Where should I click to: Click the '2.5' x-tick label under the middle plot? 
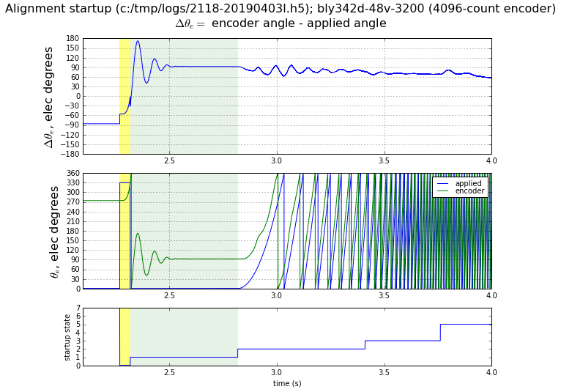point(170,295)
